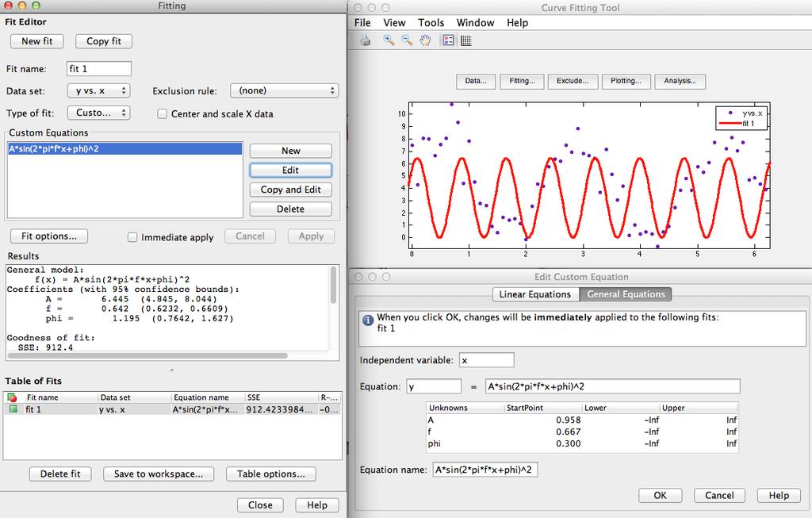Viewport: 812px width, 518px height.
Task: Click the red-green icon in Table of Fits header
Action: tap(13, 398)
